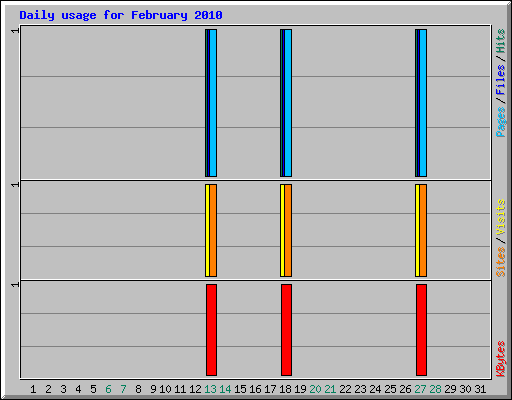The image size is (512, 400).
Task: Click day label '5' on the x-axis
Action: coord(93,389)
